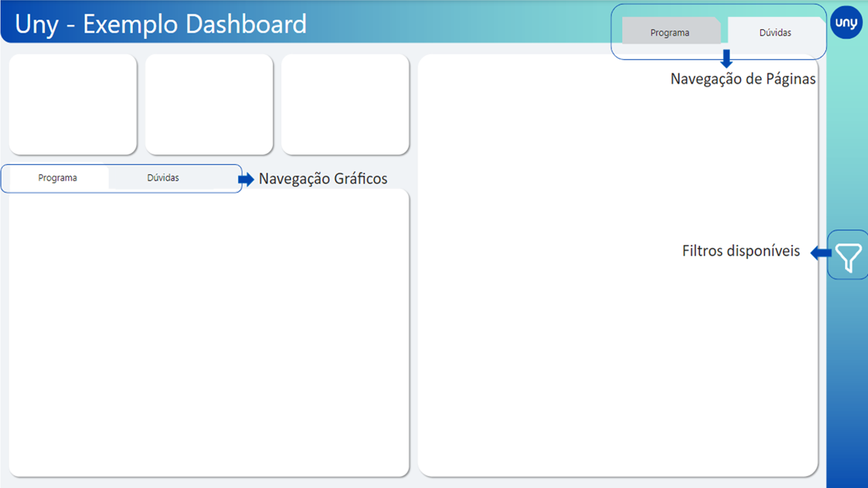Click inside the large left chart panel
868x488 pixels.
[x=209, y=332]
